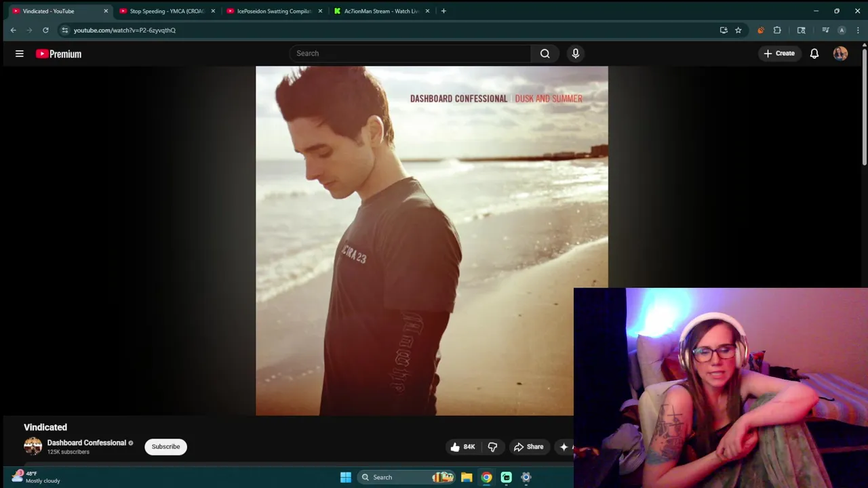Viewport: 868px width, 488px height.
Task: View site information icon in address bar
Action: pyautogui.click(x=64, y=30)
